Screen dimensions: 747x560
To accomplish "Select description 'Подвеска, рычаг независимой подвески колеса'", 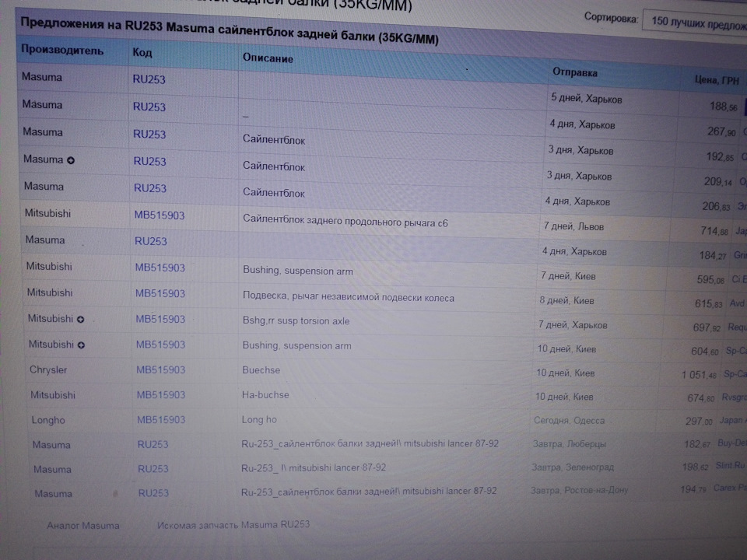I will tap(349, 297).
